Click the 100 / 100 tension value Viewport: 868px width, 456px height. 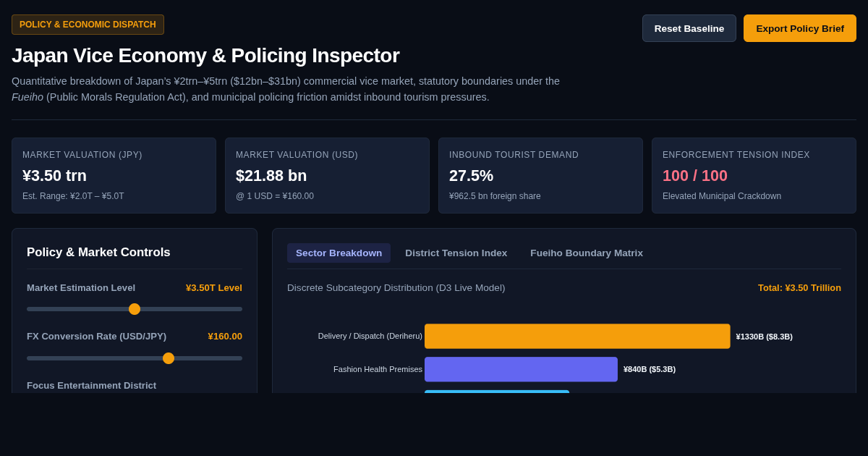695,175
